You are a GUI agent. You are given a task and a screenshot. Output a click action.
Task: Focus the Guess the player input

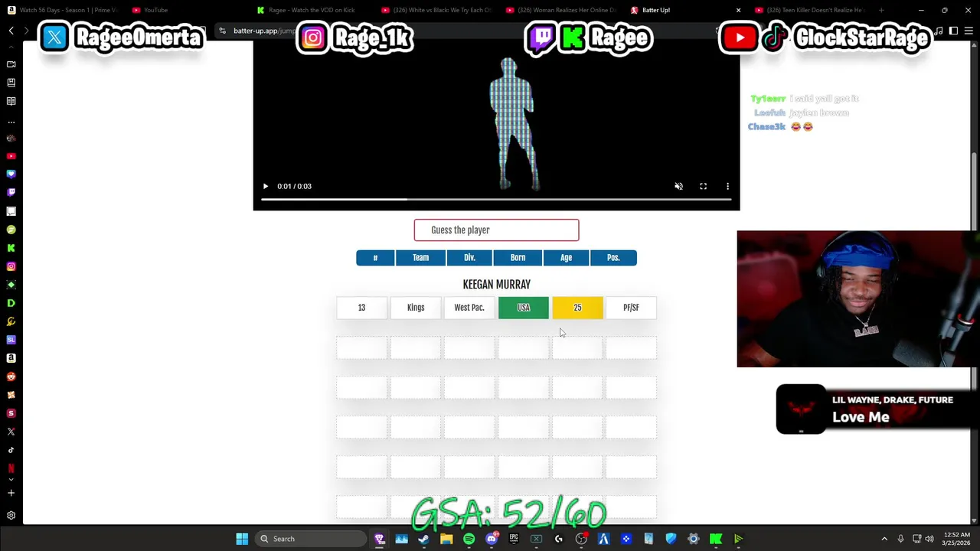tap(496, 230)
